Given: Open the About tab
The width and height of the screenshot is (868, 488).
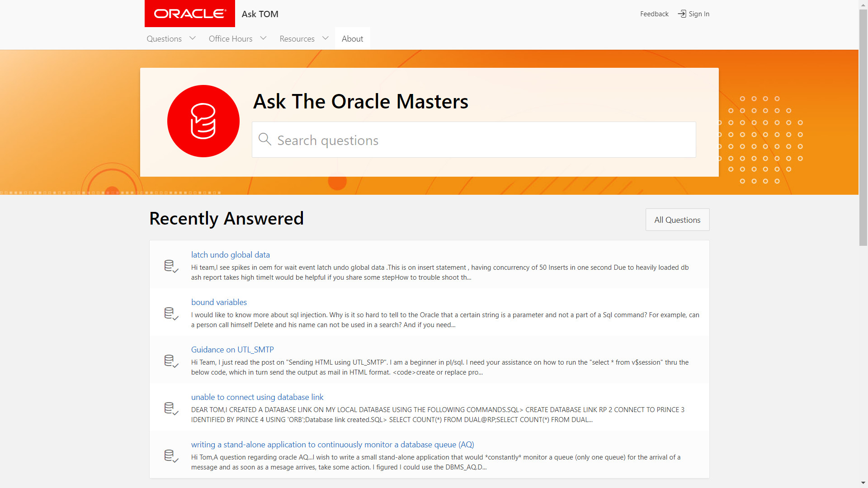Looking at the screenshot, I should point(352,39).
